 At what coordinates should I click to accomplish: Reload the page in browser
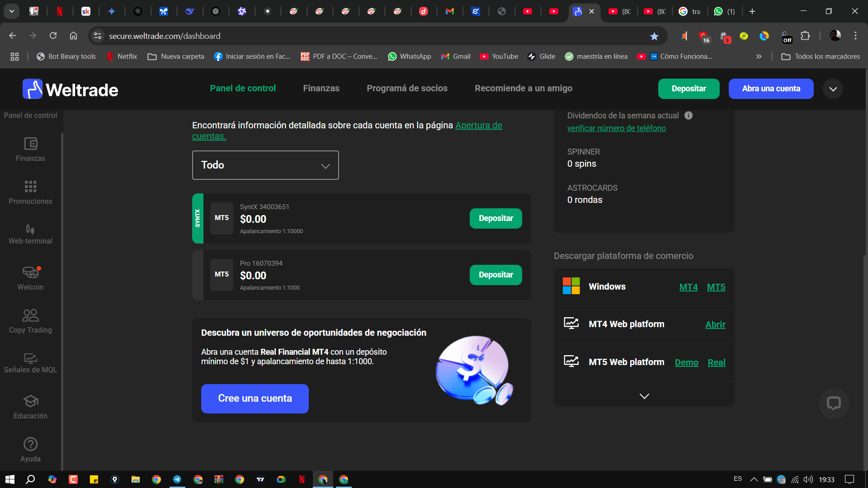pyautogui.click(x=53, y=36)
